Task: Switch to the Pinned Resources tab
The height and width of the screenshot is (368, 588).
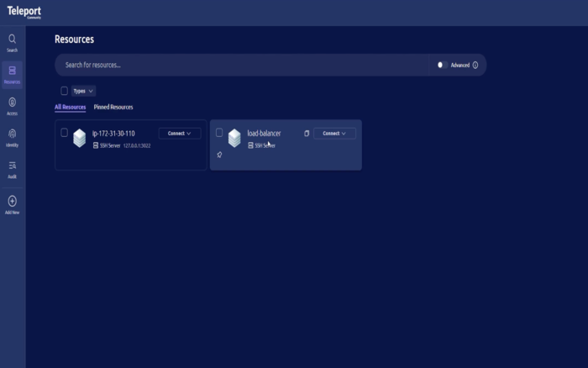Action: tap(113, 108)
